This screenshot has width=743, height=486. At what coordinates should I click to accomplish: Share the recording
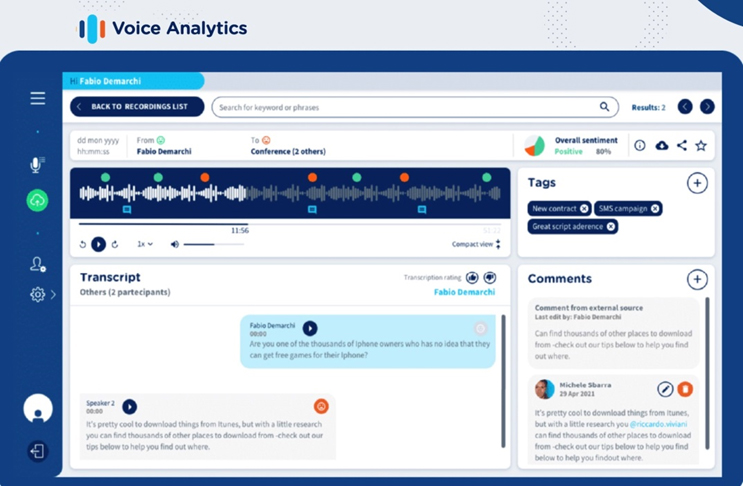coord(682,145)
